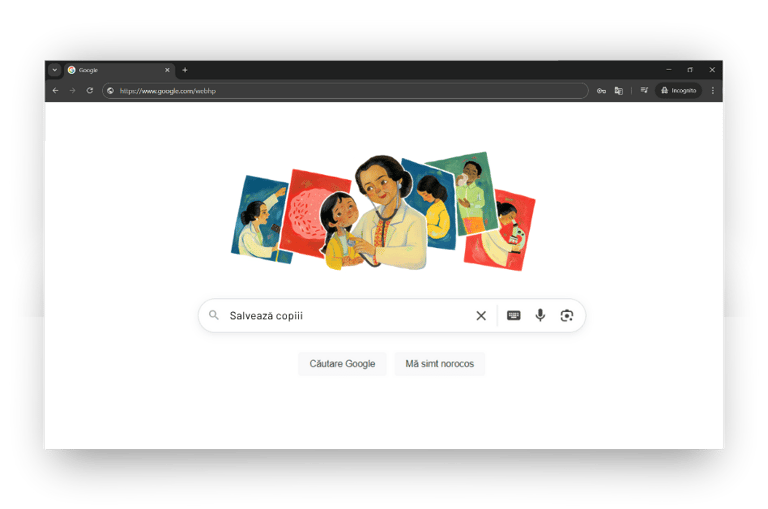
Task: Click the Google Doodle illustration
Action: tap(383, 212)
